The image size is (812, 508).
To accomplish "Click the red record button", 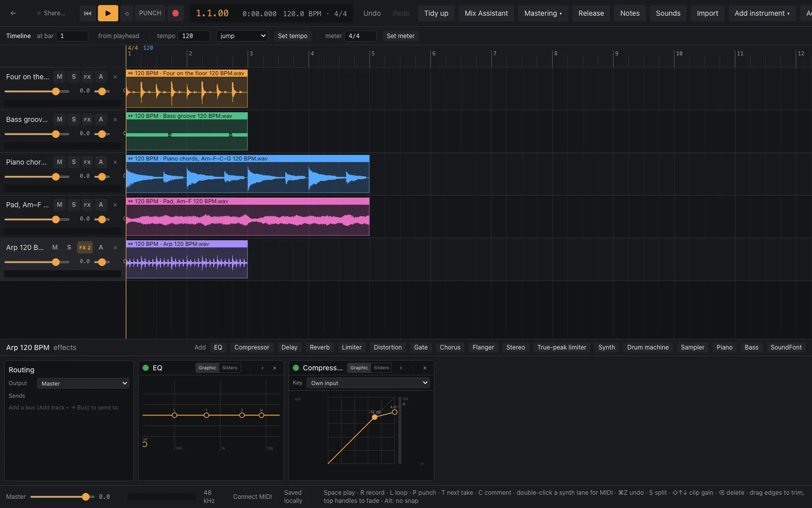I will point(176,13).
